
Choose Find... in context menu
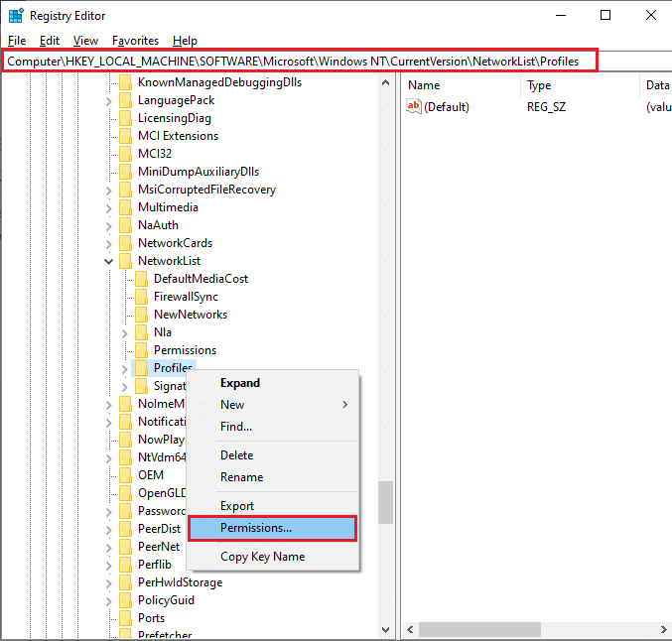[272, 427]
